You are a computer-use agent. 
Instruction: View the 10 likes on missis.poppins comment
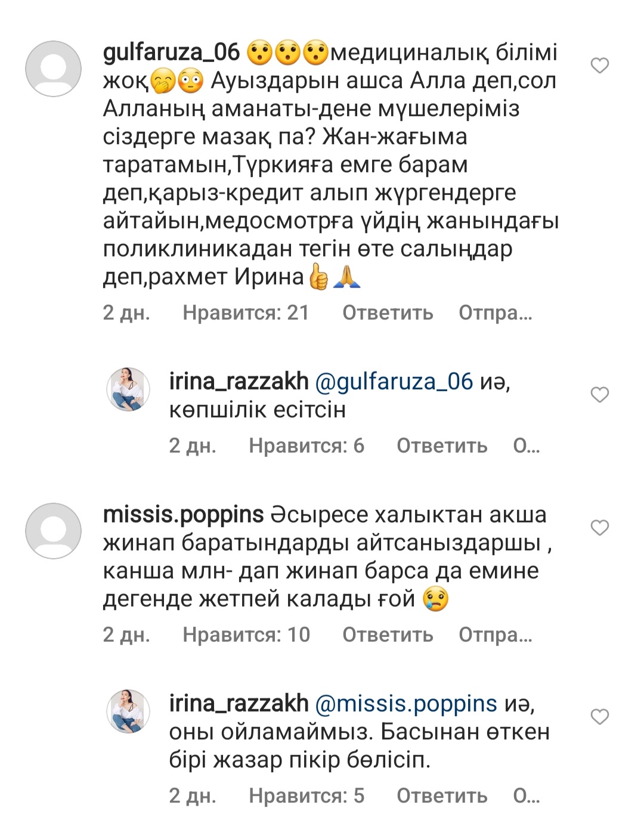(x=246, y=635)
